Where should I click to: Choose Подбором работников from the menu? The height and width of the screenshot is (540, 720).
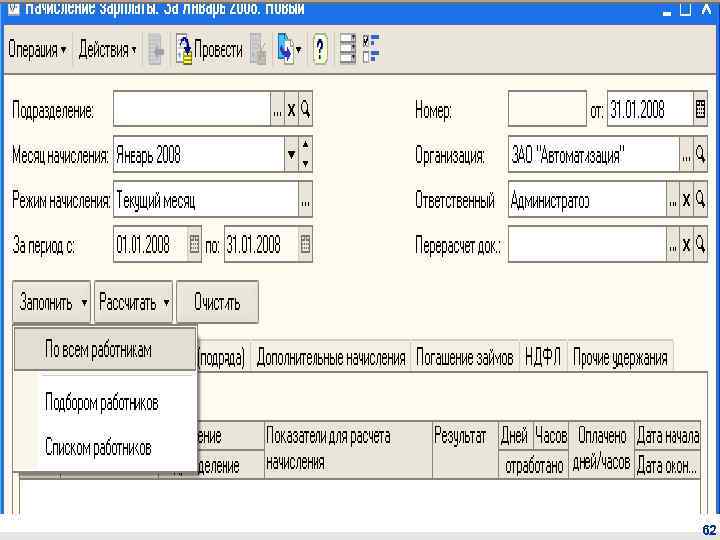[x=105, y=402]
